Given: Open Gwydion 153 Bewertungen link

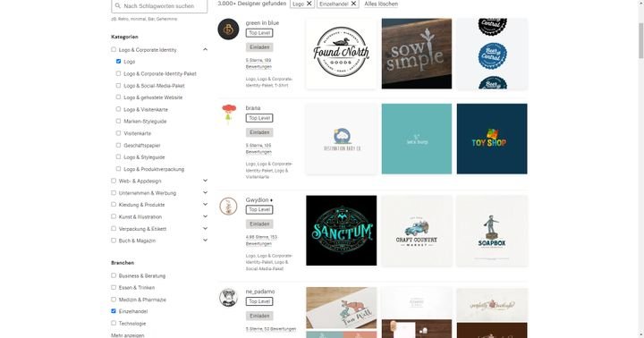Looking at the screenshot, I should pyautogui.click(x=261, y=241).
